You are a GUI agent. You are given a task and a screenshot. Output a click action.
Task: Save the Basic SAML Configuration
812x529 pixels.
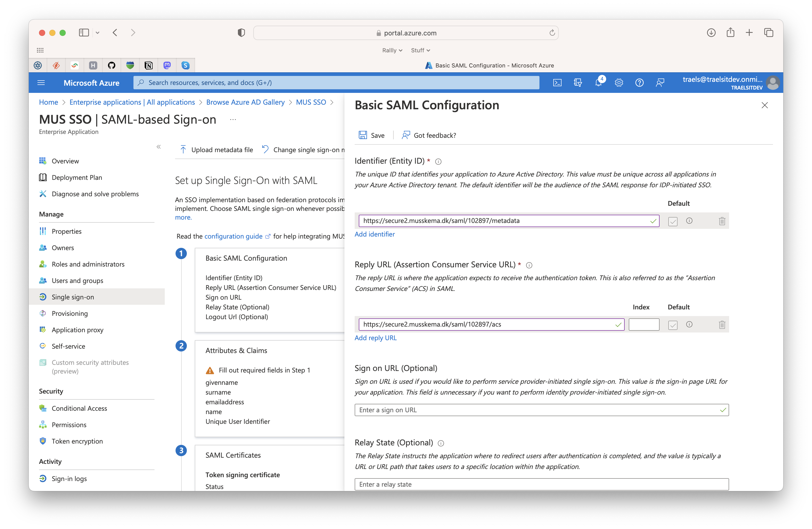(x=372, y=135)
